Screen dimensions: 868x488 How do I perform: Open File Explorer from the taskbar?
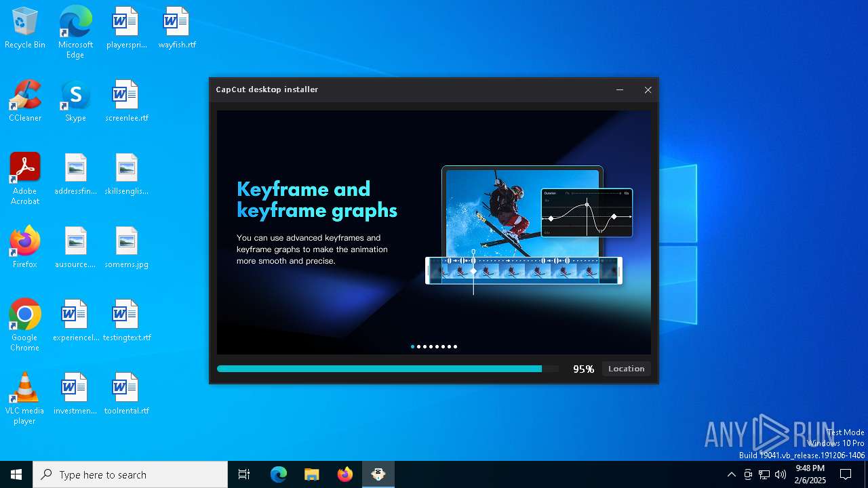click(311, 474)
